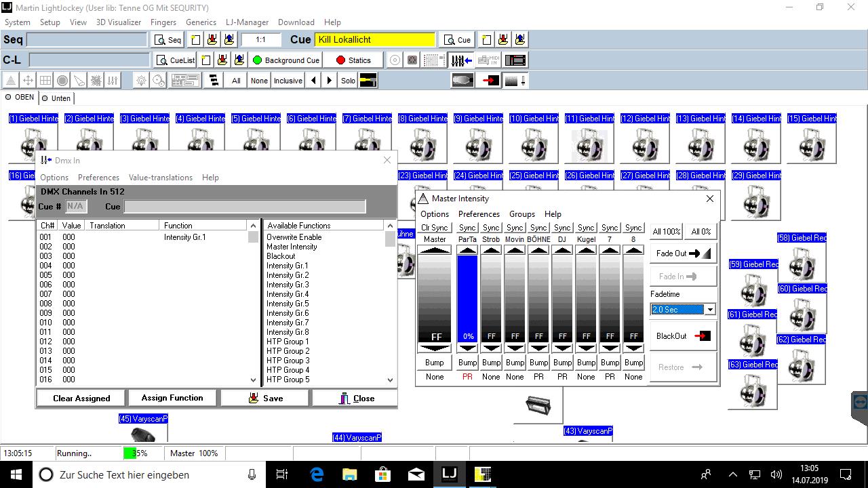868x488 pixels.
Task: Click the Assign Function button
Action: (172, 398)
